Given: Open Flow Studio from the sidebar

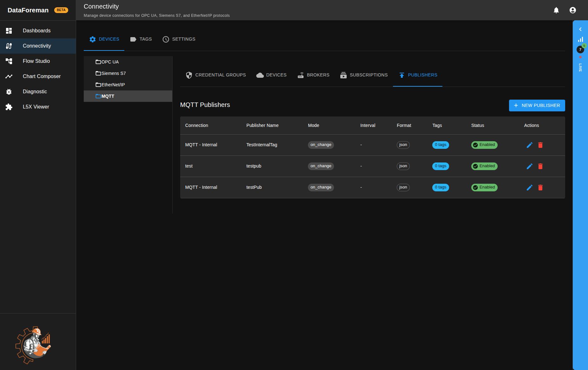Looking at the screenshot, I should click(36, 61).
